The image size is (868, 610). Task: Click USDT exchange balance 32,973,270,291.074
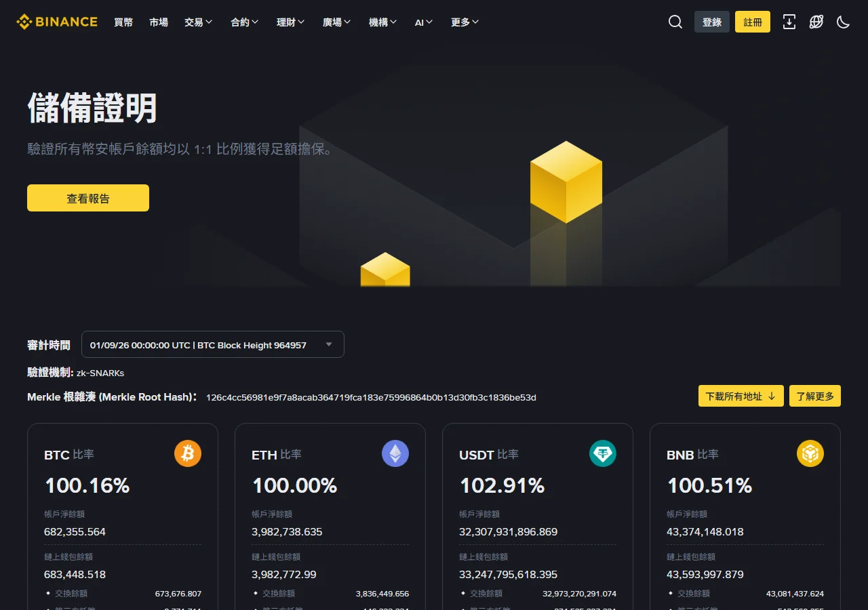point(580,594)
